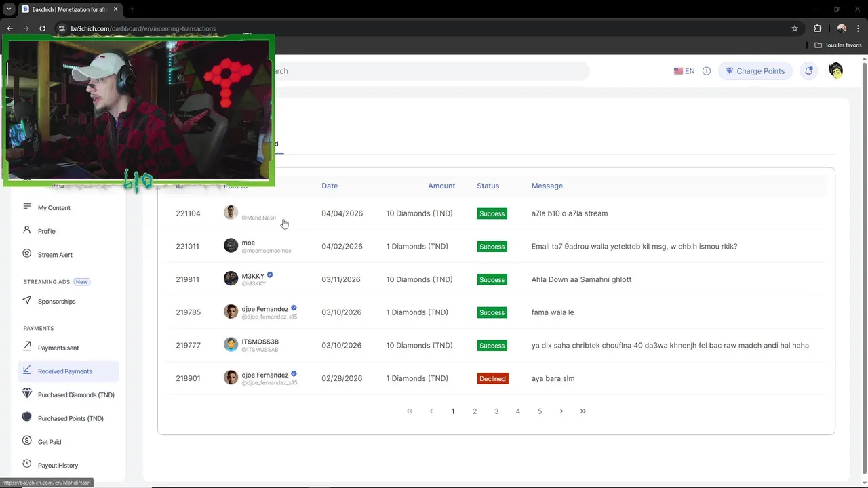868x488 pixels.
Task: Click the Payout History clock icon
Action: click(27, 464)
